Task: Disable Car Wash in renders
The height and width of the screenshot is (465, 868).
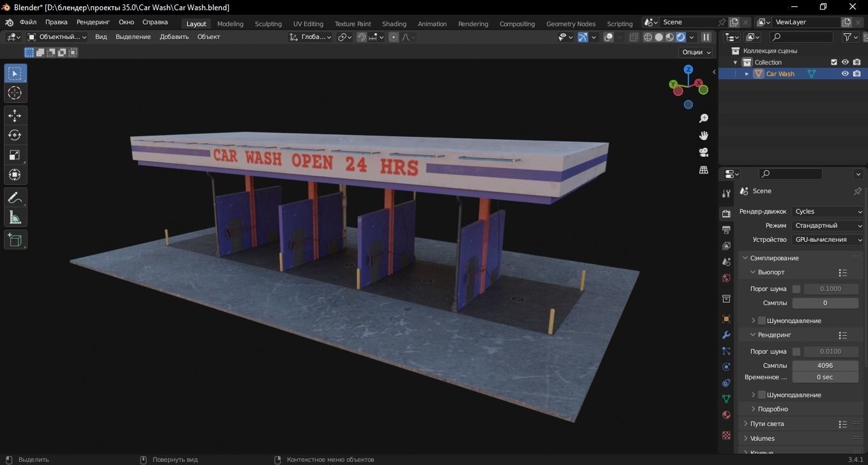Action: point(856,74)
